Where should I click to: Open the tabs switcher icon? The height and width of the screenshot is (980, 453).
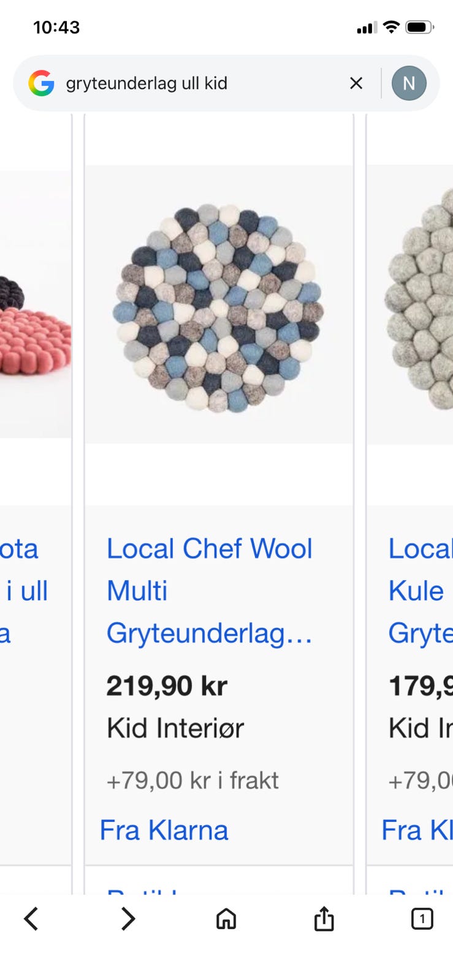click(x=422, y=919)
